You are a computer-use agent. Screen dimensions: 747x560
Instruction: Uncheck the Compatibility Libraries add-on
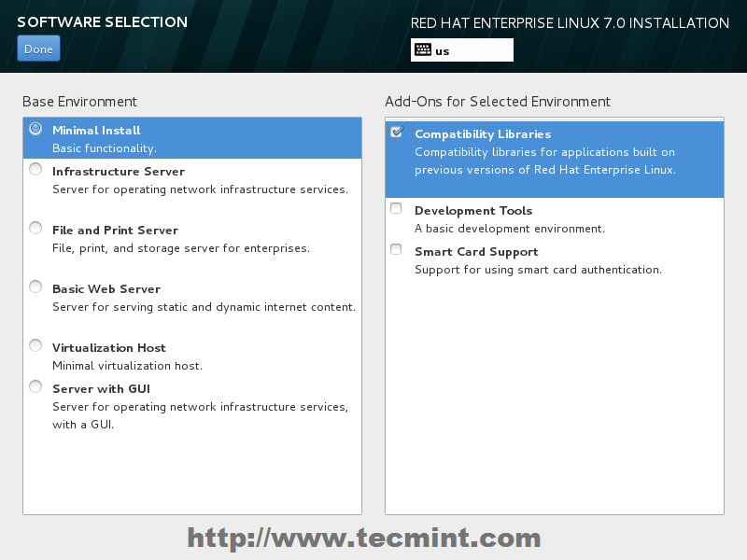(395, 132)
